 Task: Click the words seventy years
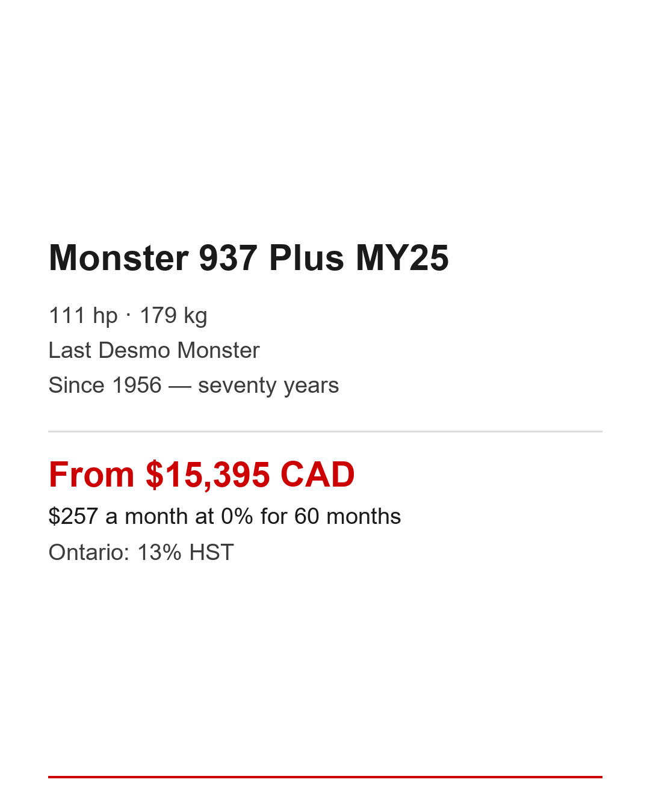click(268, 385)
